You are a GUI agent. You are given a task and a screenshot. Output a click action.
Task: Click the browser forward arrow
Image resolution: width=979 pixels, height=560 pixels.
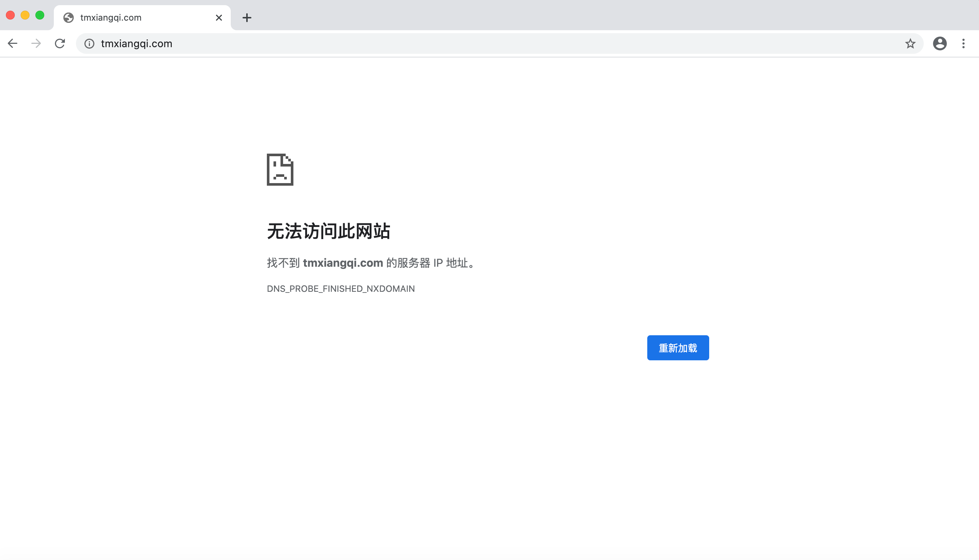(36, 43)
